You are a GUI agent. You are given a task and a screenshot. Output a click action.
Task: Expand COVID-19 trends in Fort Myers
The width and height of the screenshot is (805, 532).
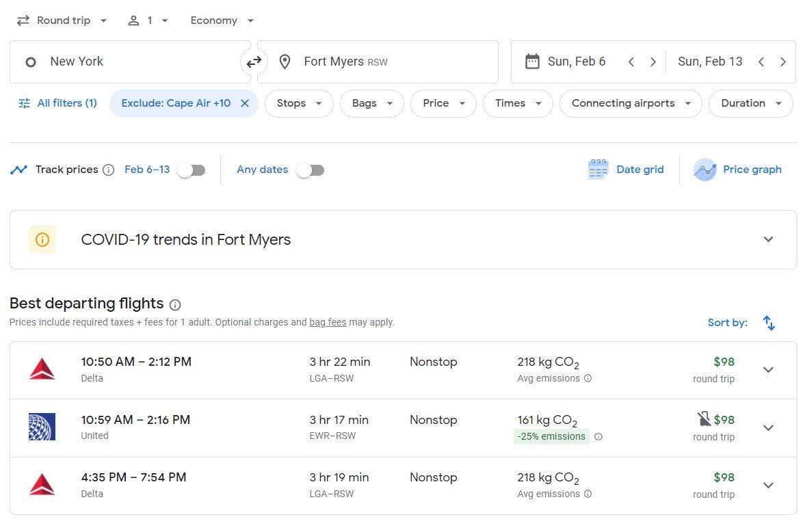click(768, 239)
